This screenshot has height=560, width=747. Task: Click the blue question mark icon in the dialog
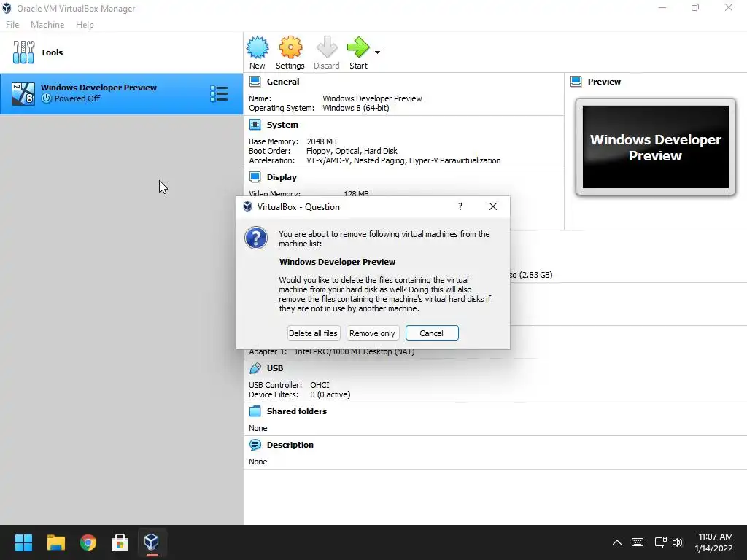pos(256,238)
